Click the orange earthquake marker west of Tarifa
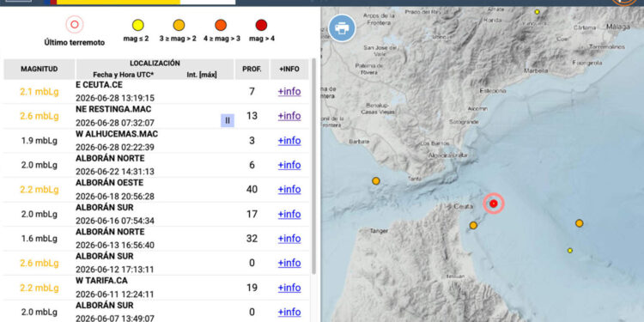644x322 pixels. (376, 180)
